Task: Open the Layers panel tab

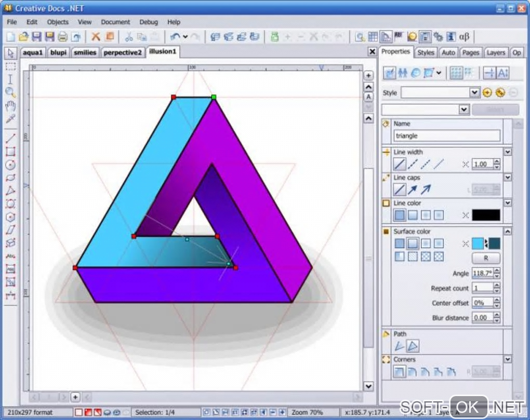Action: (x=496, y=52)
